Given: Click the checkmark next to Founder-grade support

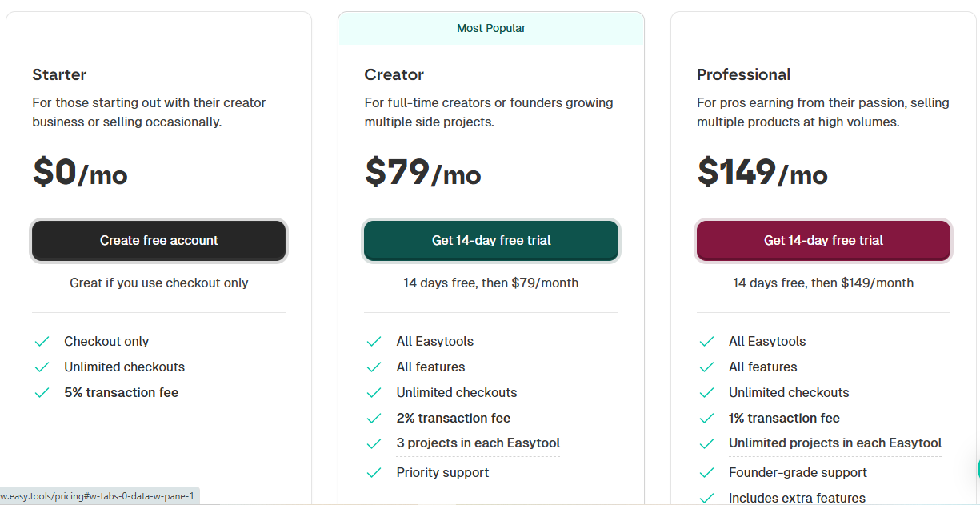Looking at the screenshot, I should 706,472.
